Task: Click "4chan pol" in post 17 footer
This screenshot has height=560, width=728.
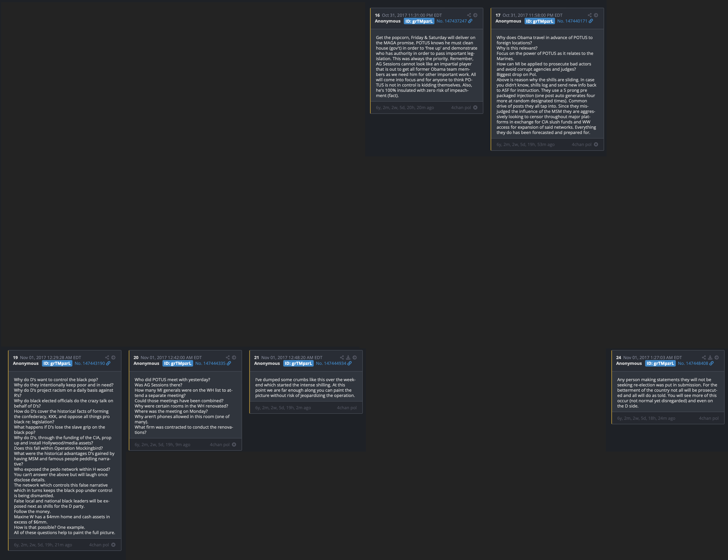Action: [581, 144]
